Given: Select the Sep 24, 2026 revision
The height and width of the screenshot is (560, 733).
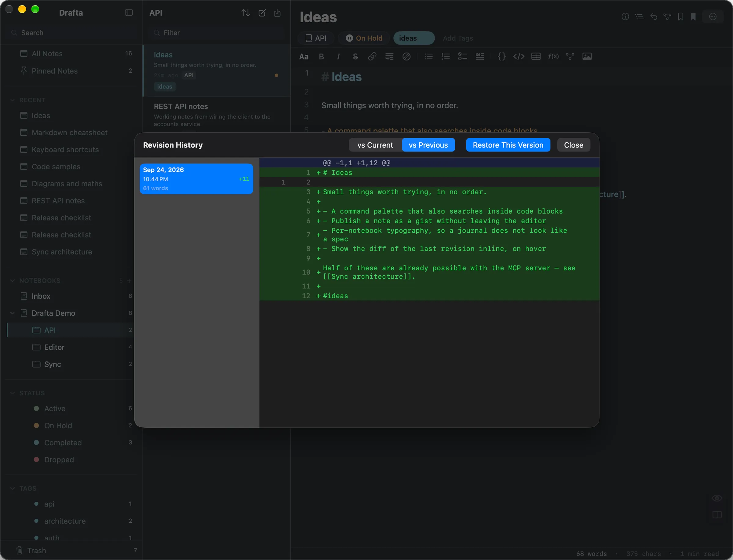Looking at the screenshot, I should pyautogui.click(x=196, y=179).
